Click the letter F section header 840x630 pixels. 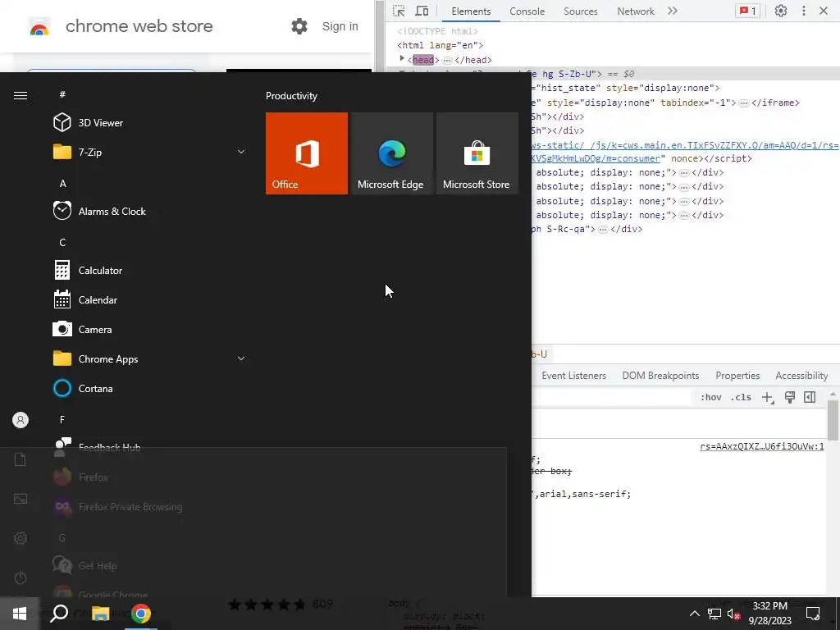(62, 419)
